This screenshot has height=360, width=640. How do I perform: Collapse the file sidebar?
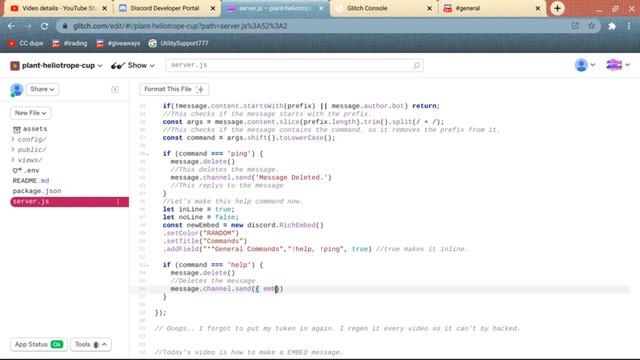tap(115, 89)
